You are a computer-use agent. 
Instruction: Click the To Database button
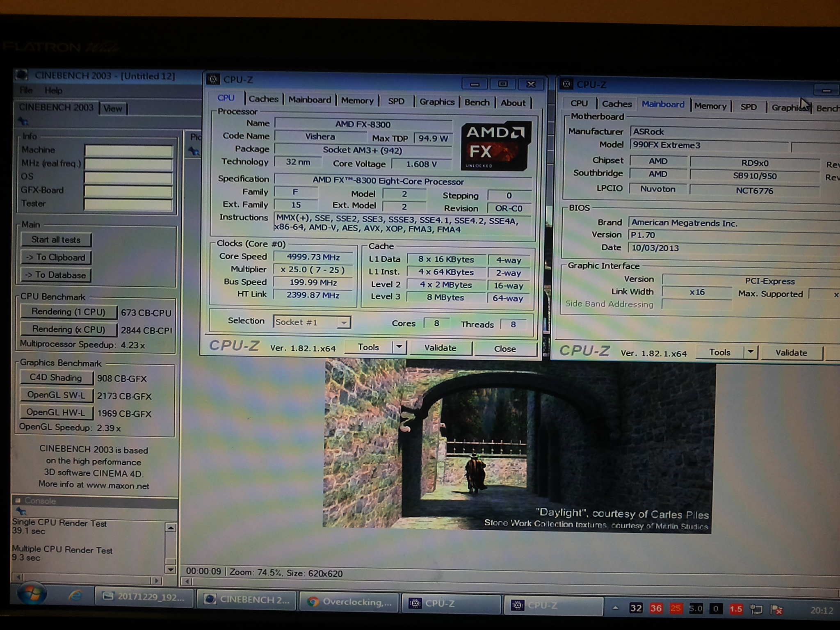point(56,275)
